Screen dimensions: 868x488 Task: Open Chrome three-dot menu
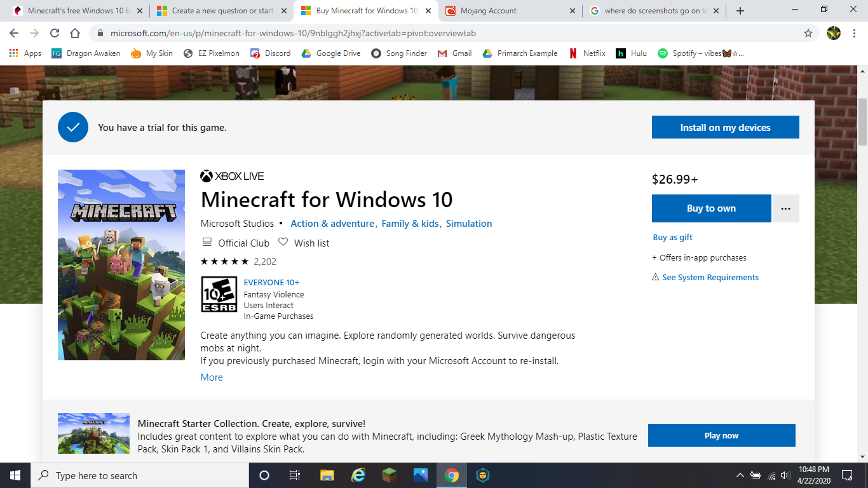tap(855, 33)
